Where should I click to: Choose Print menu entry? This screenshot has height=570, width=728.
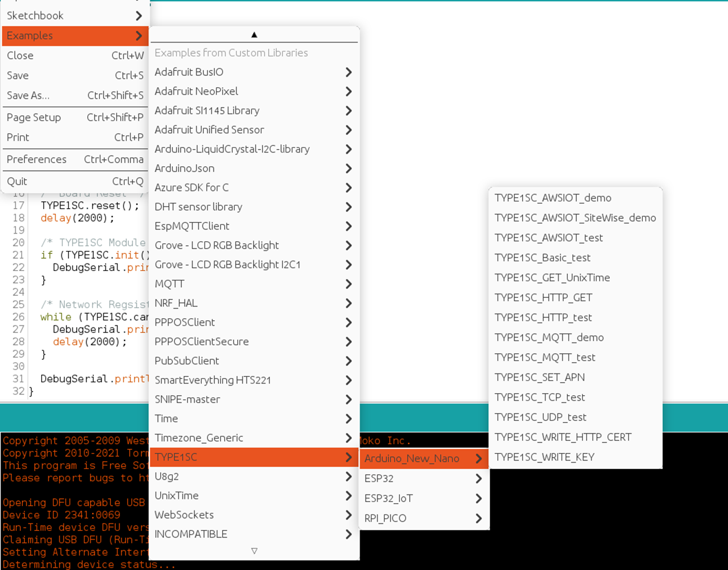[75, 137]
